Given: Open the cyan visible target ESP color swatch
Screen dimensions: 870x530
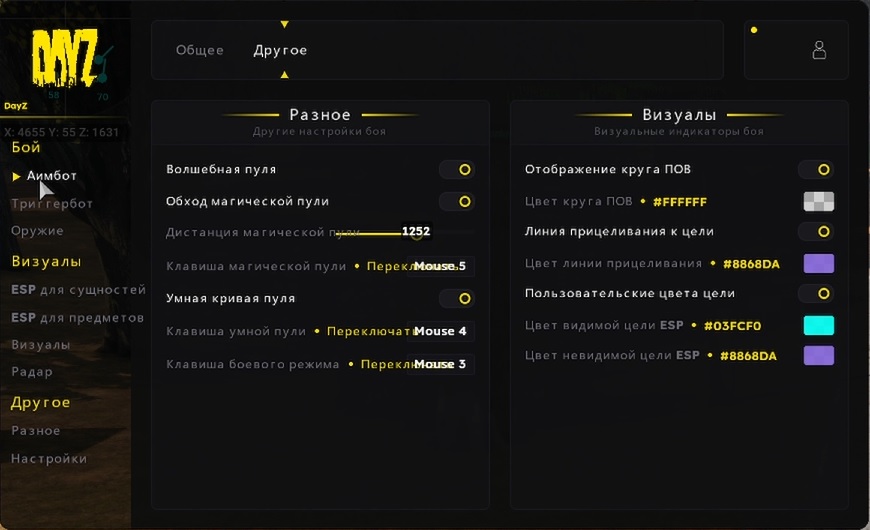Looking at the screenshot, I should (818, 325).
